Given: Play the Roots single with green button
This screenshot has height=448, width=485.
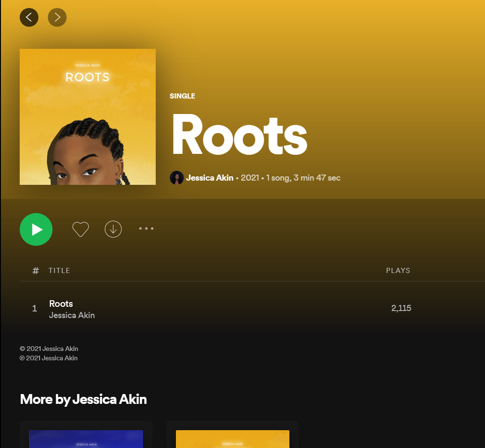Looking at the screenshot, I should click(36, 229).
